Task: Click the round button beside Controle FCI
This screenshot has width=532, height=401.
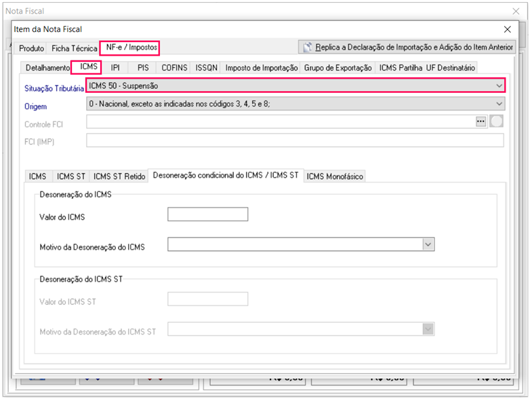Action: click(497, 122)
